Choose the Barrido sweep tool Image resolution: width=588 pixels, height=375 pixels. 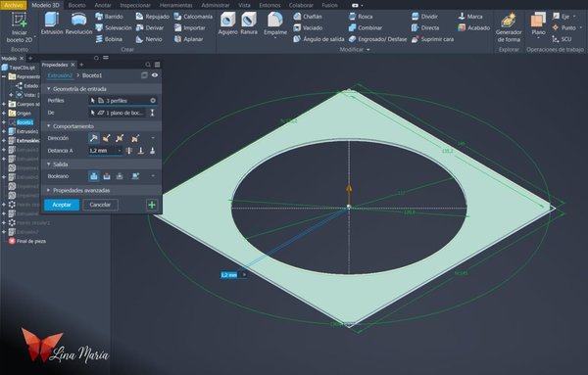click(109, 17)
